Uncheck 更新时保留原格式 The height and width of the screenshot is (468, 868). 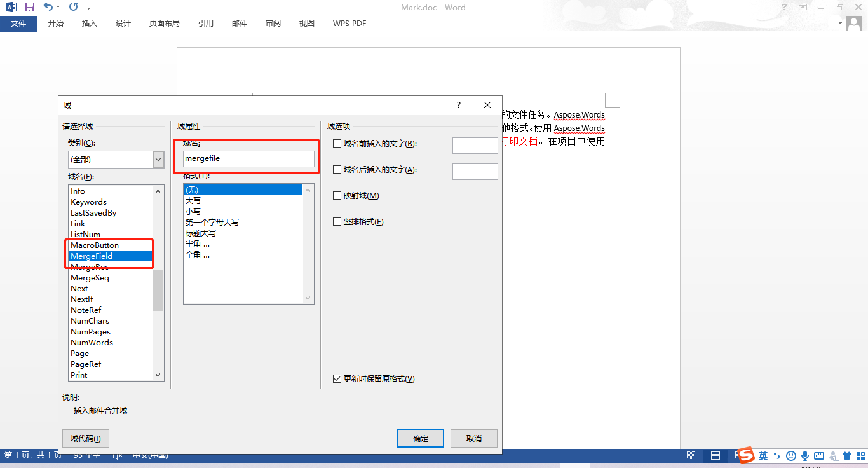click(x=337, y=378)
